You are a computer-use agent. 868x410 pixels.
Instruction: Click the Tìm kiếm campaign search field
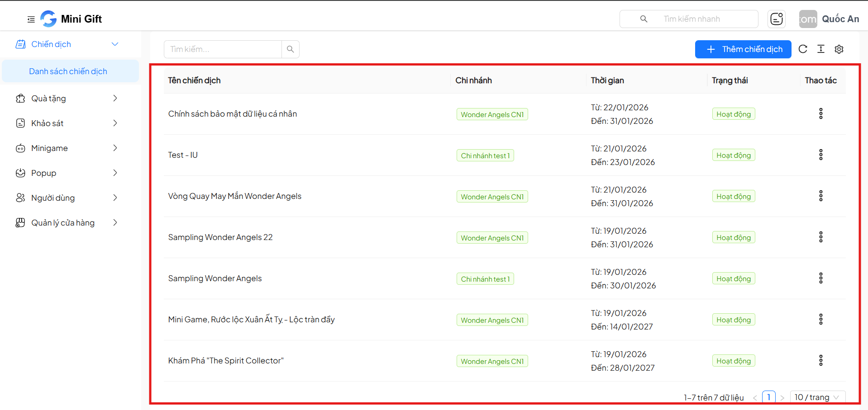pyautogui.click(x=223, y=49)
